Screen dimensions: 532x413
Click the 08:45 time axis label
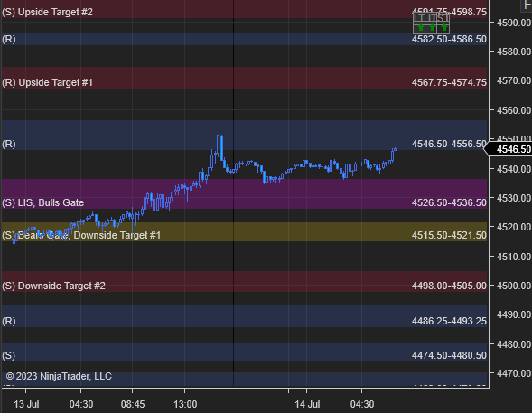[133, 404]
